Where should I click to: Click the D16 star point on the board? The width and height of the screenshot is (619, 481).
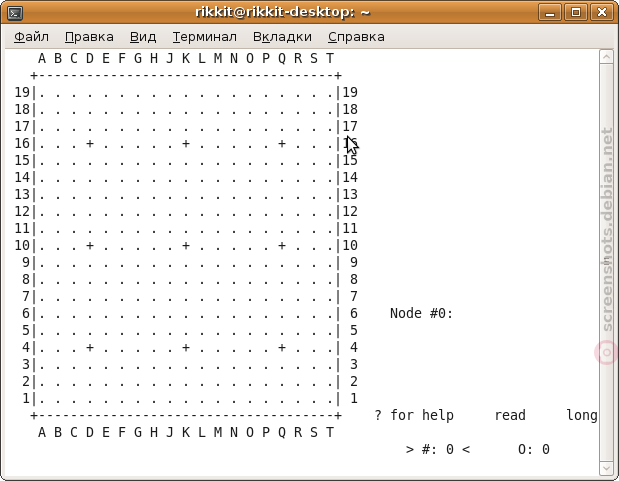point(90,143)
